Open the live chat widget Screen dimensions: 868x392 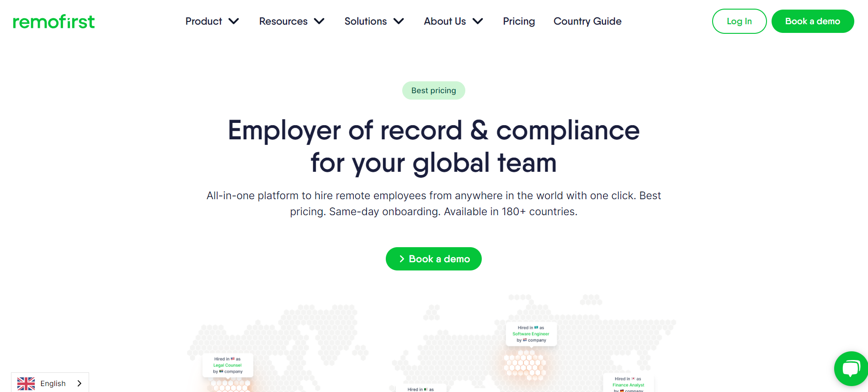pyautogui.click(x=851, y=368)
